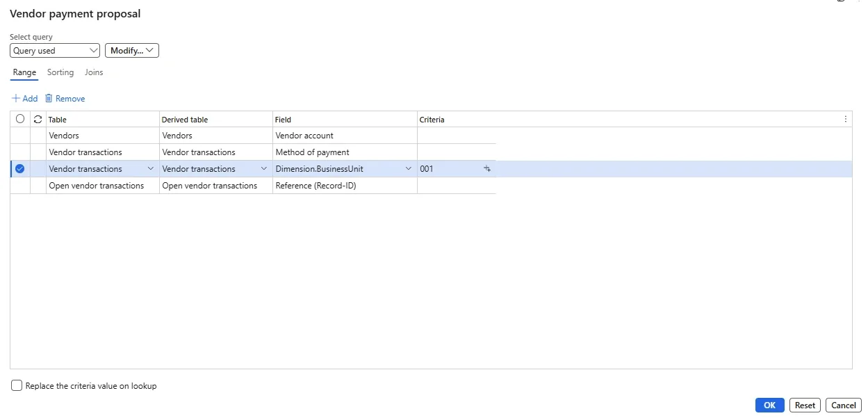Click the Remove trash icon
The width and height of the screenshot is (868, 418).
pos(49,99)
